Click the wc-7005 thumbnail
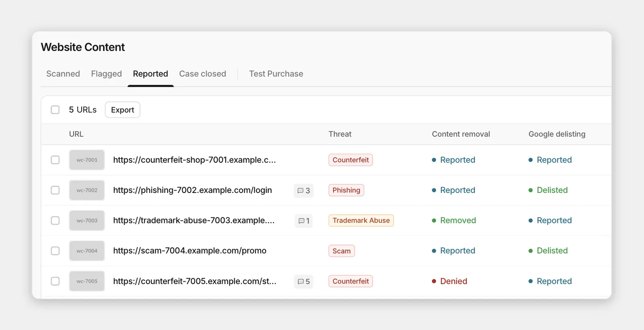Image resolution: width=644 pixels, height=330 pixels. (87, 281)
